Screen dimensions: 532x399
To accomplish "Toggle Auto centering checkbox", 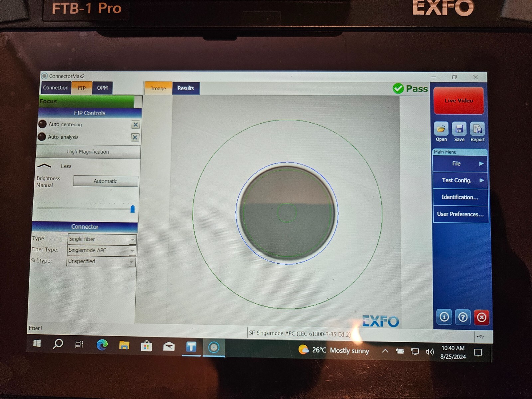I will pos(135,125).
